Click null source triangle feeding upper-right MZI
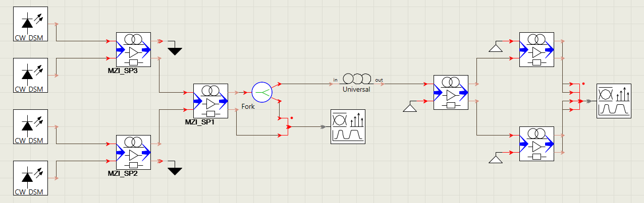Viewport: 644px width, 203px height. tap(495, 48)
